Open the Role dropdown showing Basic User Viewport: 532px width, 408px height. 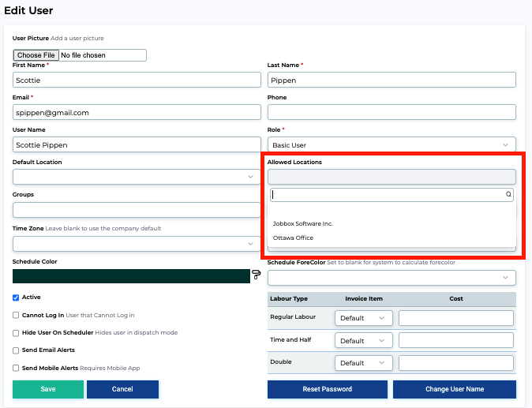pyautogui.click(x=392, y=145)
